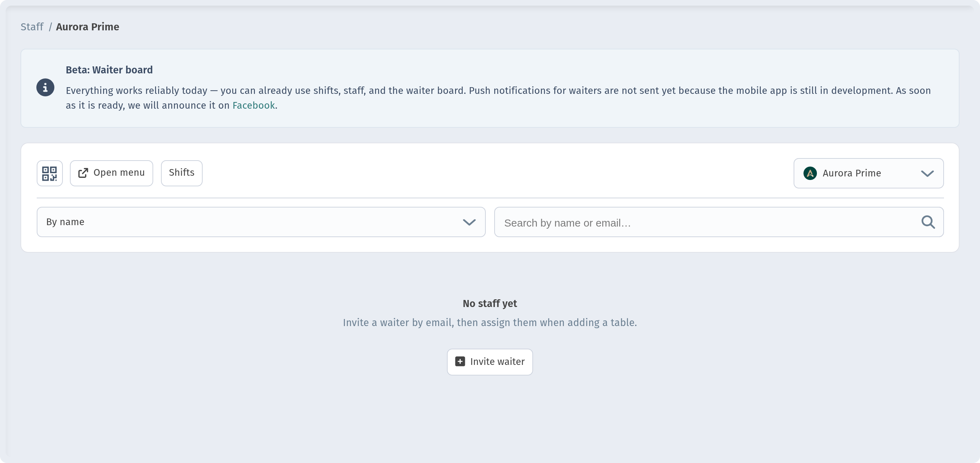980x463 pixels.
Task: Click the info icon in beta banner
Action: pos(45,88)
